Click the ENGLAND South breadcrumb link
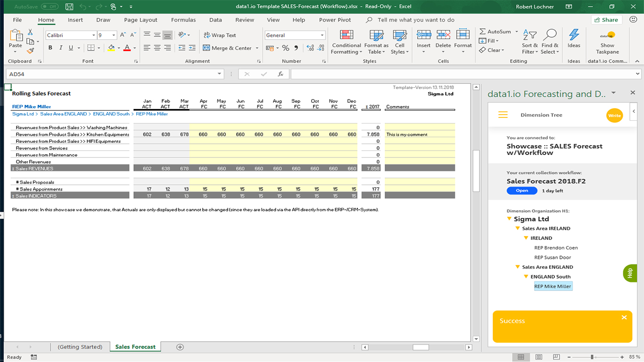The image size is (644, 362). click(111, 114)
